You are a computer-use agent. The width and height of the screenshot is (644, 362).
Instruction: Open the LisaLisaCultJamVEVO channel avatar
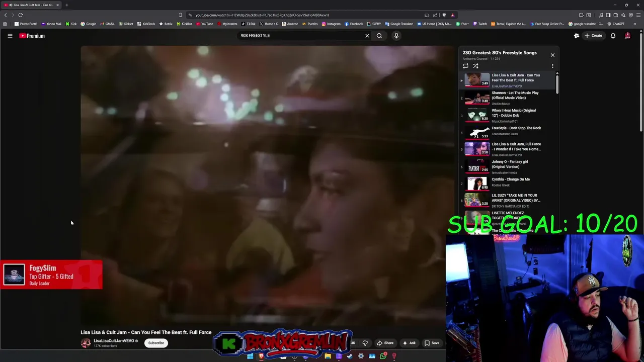coord(86,343)
